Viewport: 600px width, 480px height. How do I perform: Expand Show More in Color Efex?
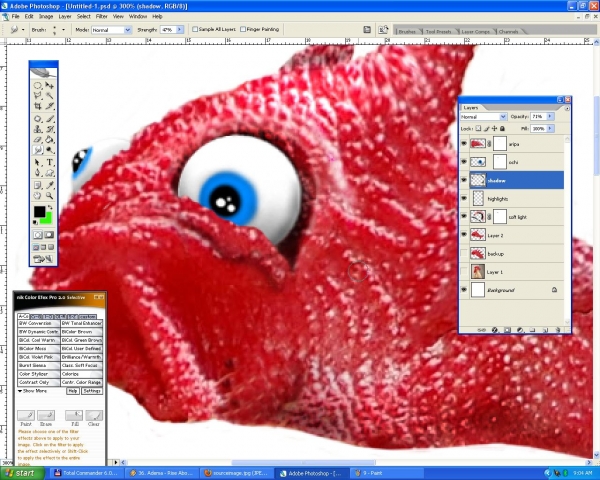click(x=32, y=391)
